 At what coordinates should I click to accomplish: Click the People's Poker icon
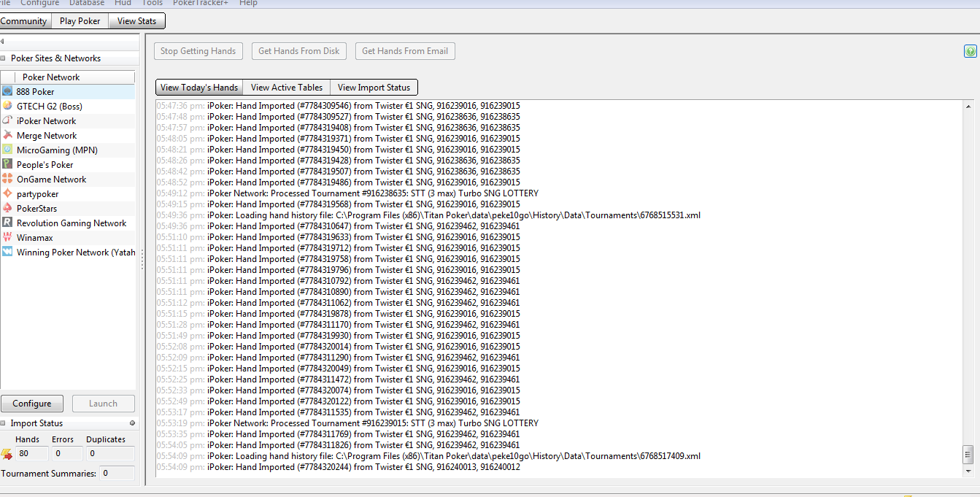(7, 164)
